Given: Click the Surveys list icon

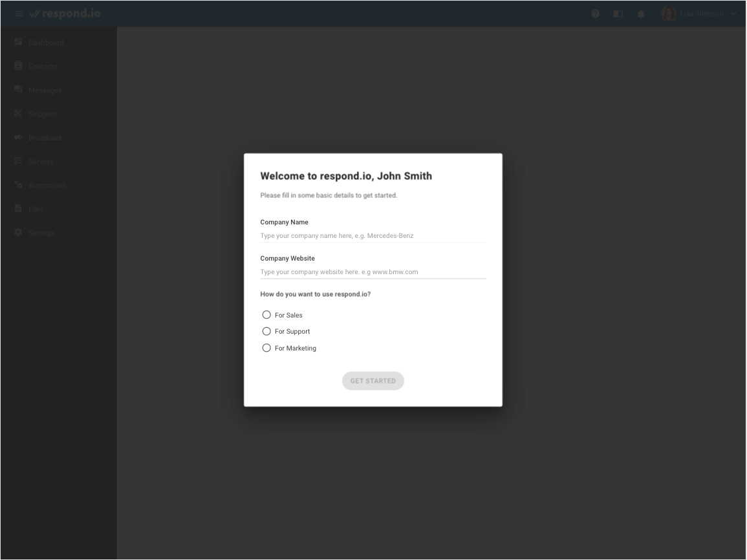Looking at the screenshot, I should (x=18, y=161).
